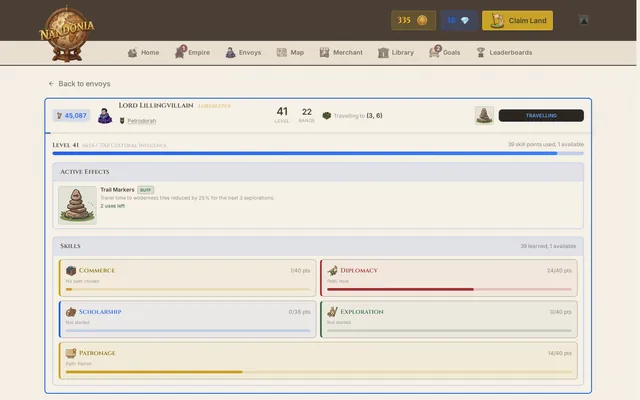Click the 45,087 score badge
This screenshot has height=400, width=640.
tap(71, 116)
